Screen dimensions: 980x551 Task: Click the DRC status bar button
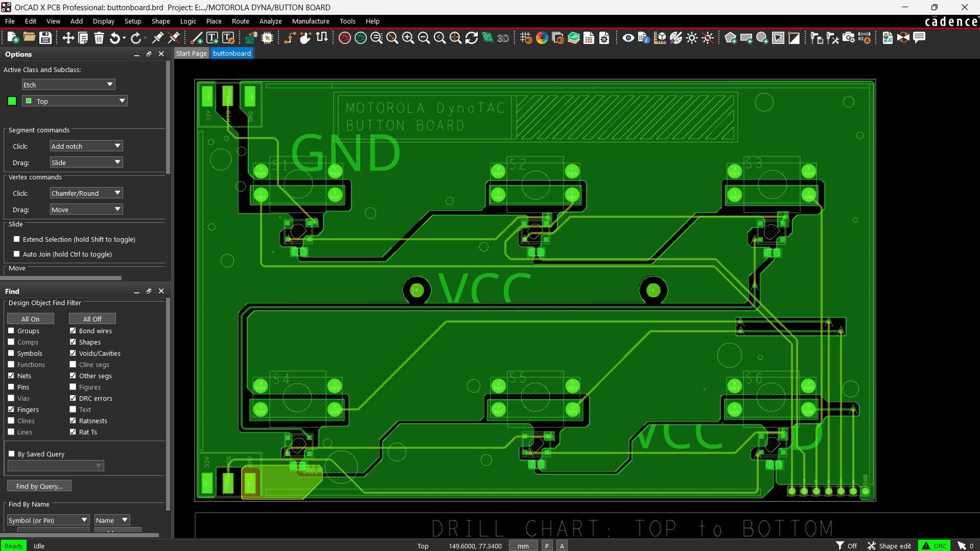click(935, 546)
